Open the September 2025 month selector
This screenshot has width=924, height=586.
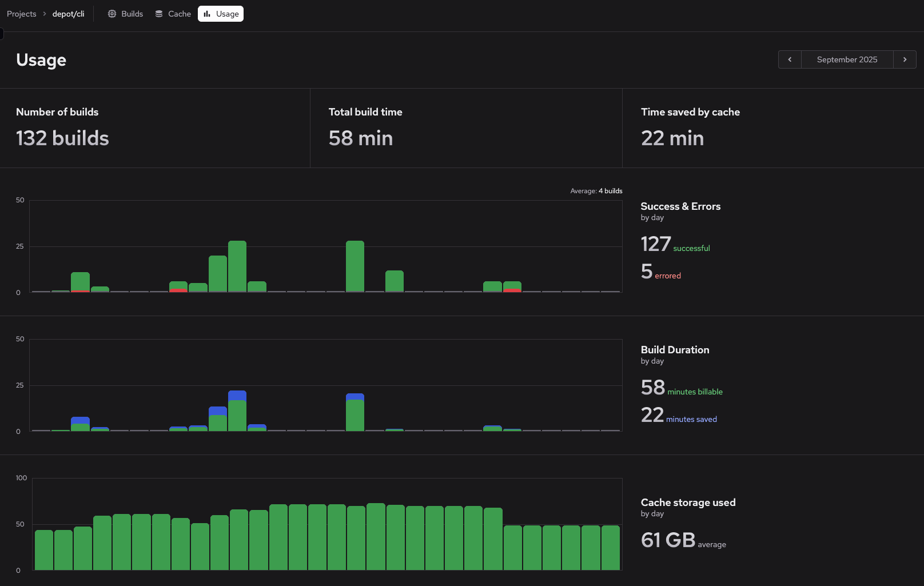coord(847,59)
